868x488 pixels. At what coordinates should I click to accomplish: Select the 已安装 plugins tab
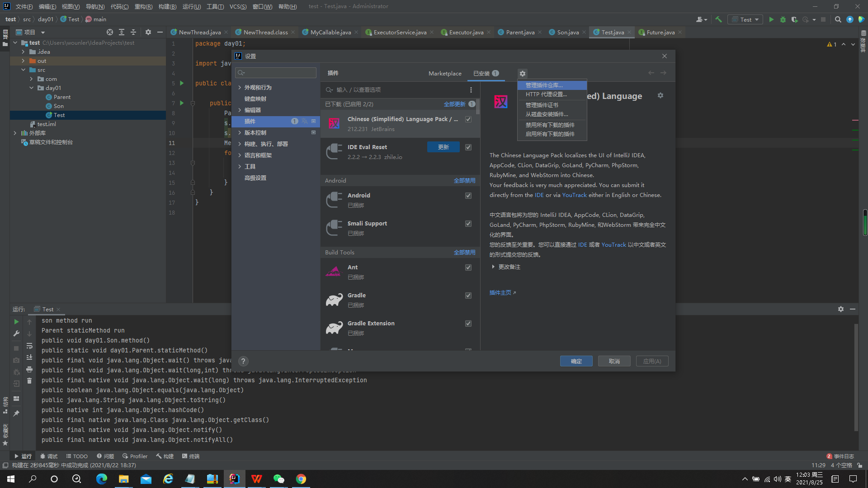pos(481,73)
